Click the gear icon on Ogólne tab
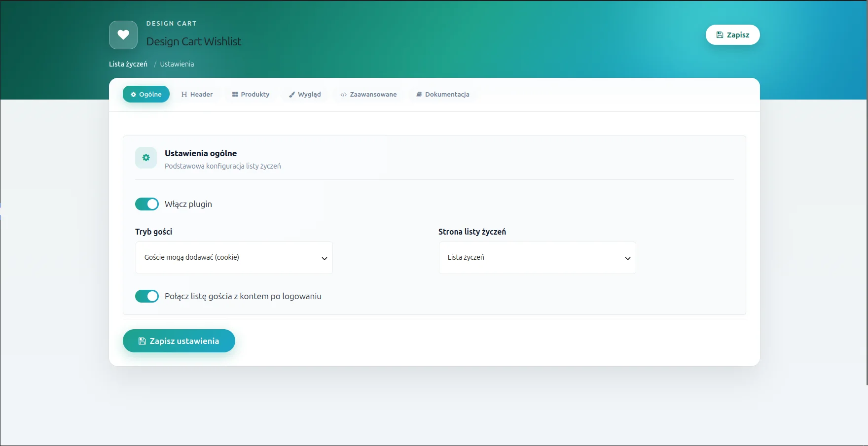The height and width of the screenshot is (446, 868). point(133,95)
